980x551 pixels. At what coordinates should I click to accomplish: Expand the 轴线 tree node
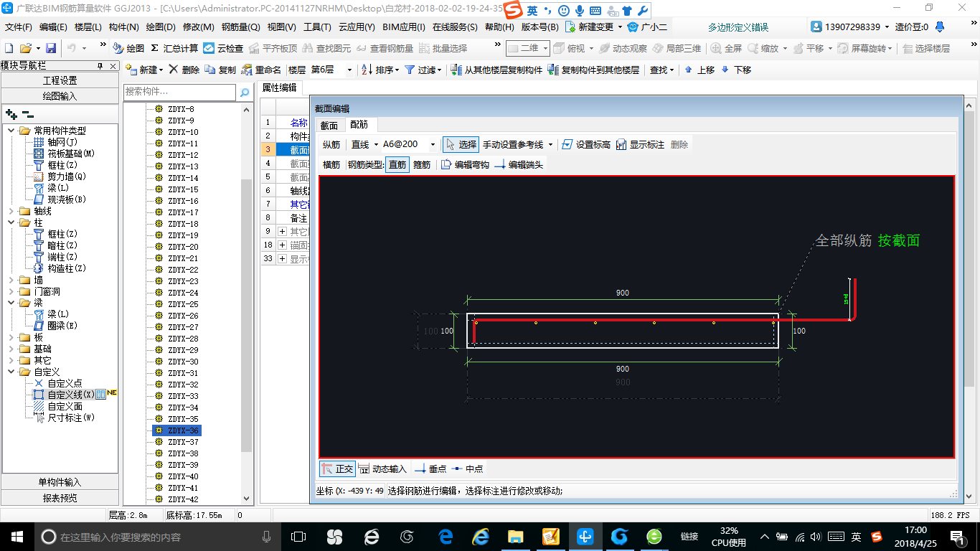(11, 211)
